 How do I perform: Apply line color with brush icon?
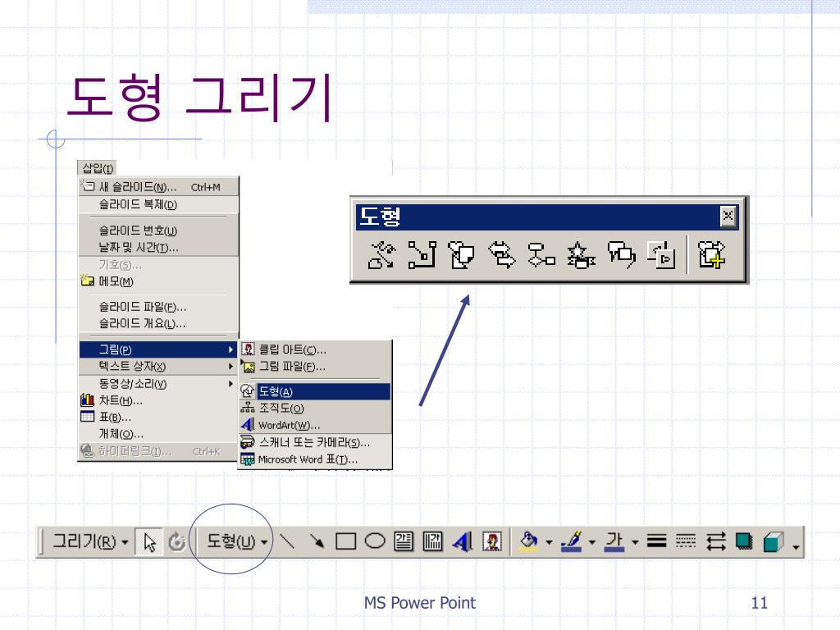point(572,541)
